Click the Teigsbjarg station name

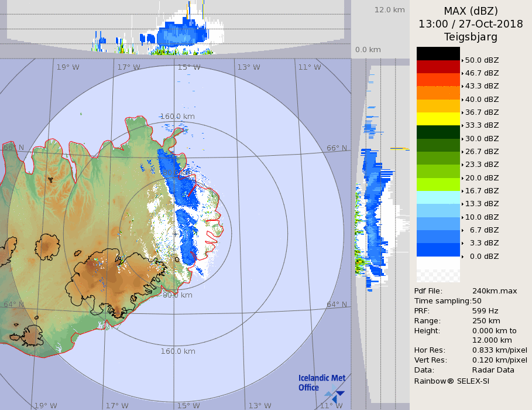click(x=471, y=37)
